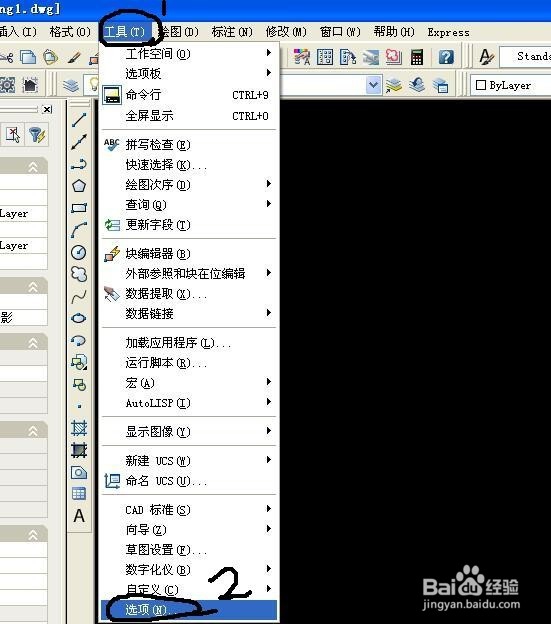Open the Tool Palettes window icon
This screenshot has height=624, width=551.
[x=325, y=57]
